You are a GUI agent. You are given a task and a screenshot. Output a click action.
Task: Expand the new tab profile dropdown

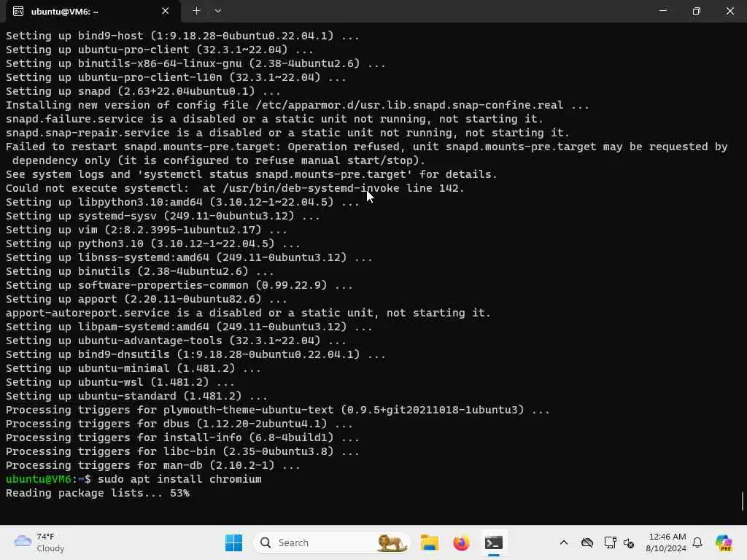217,11
